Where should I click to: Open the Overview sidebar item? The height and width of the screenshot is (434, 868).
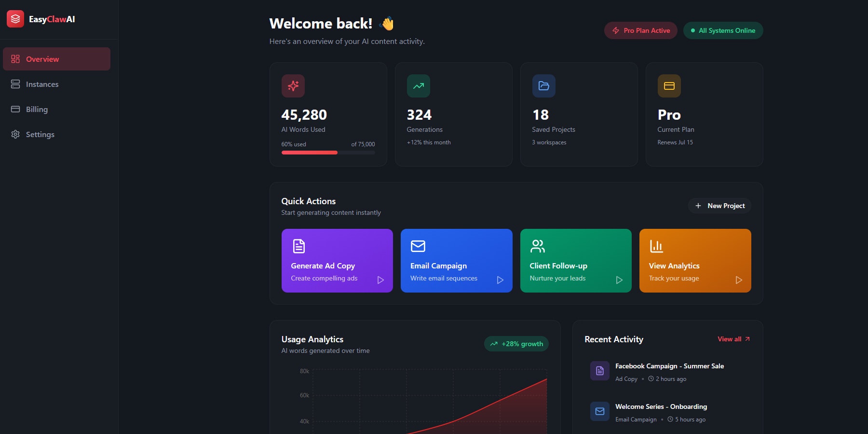[x=56, y=59]
